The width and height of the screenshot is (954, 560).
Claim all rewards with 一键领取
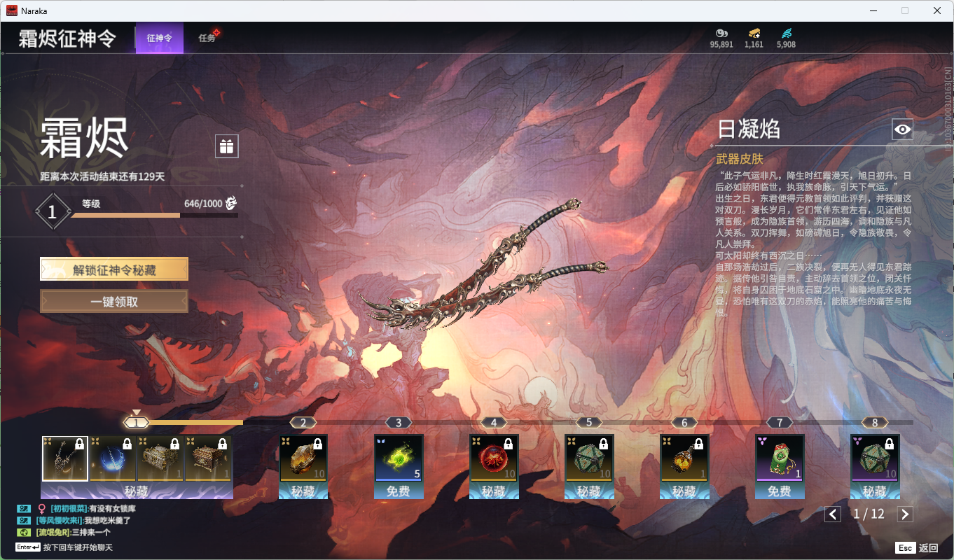coord(114,302)
